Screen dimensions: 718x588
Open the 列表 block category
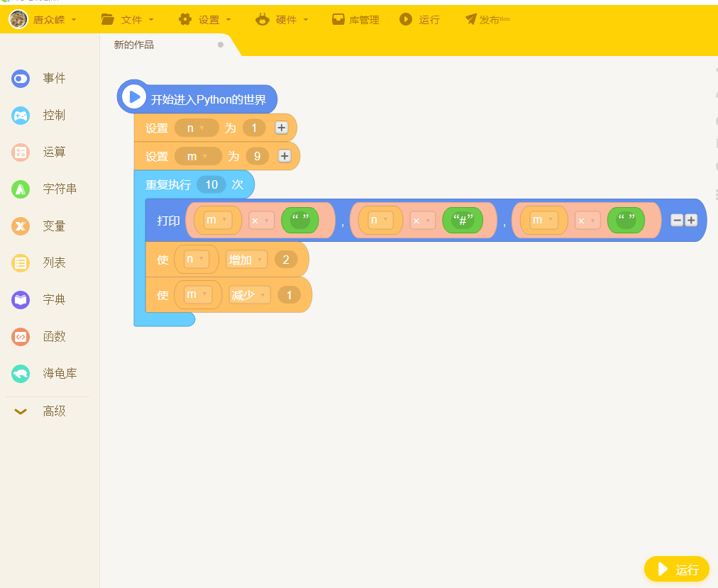39,263
